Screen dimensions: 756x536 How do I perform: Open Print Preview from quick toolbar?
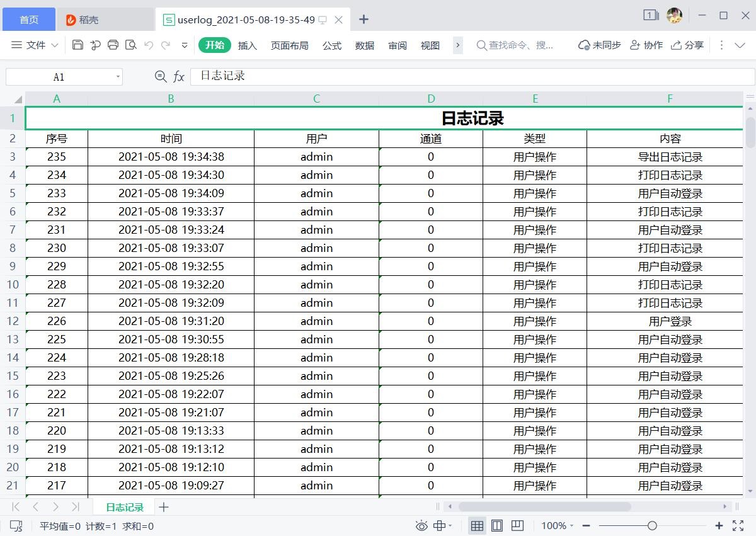coord(131,45)
